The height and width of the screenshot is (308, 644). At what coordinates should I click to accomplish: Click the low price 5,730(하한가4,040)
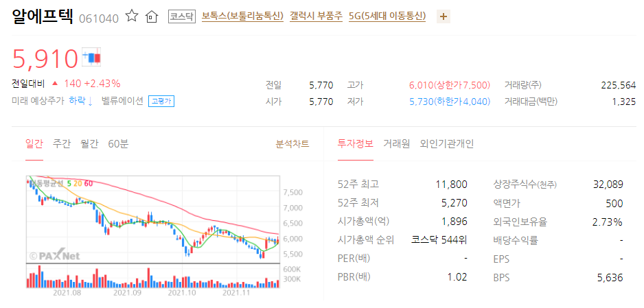point(450,102)
